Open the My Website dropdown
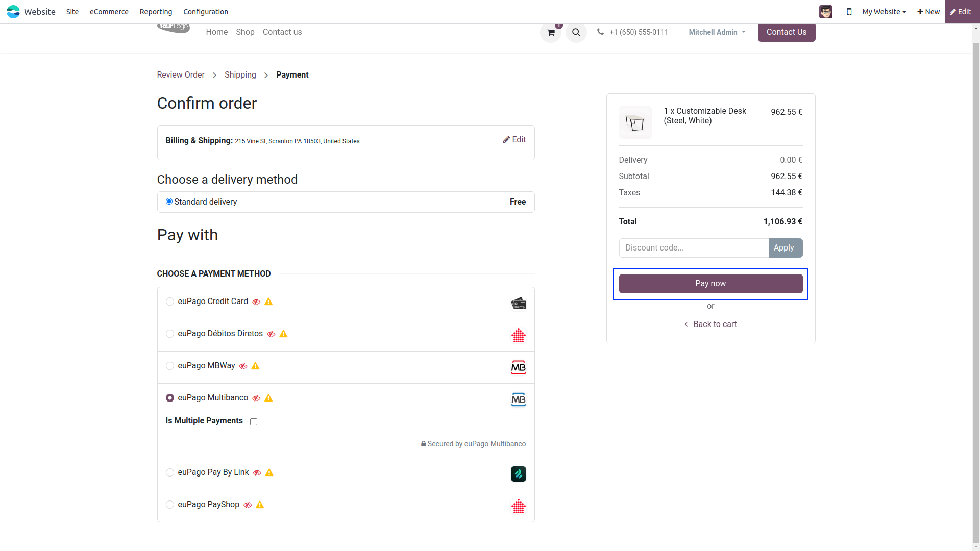This screenshot has width=980, height=551. click(x=884, y=12)
